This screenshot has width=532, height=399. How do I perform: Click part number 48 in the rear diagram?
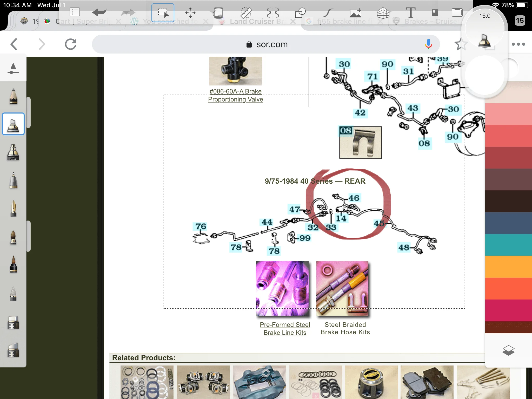tap(404, 247)
